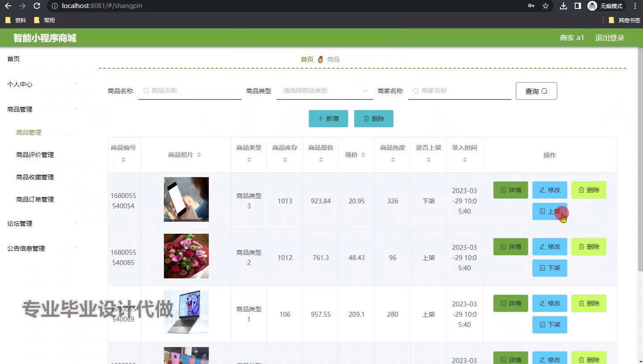The image size is (643, 364).
Task: Open 商品收藏管理 in sidebar
Action: click(x=35, y=177)
